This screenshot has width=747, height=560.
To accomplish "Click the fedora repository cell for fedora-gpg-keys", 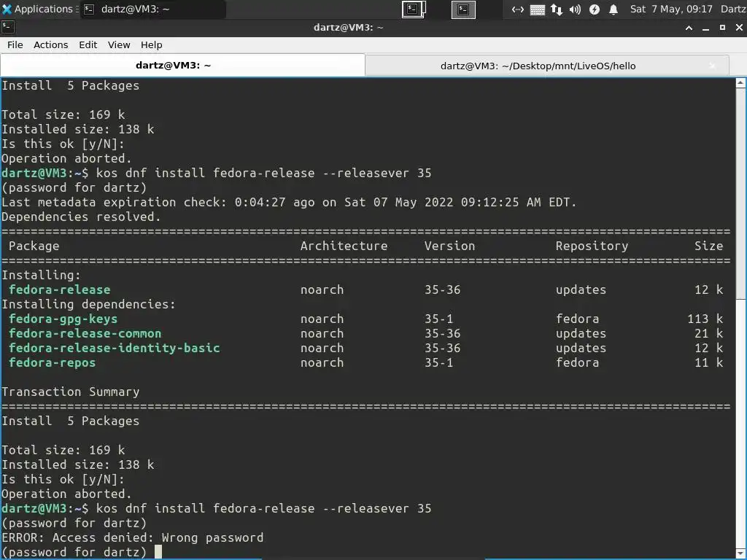I will tap(578, 319).
